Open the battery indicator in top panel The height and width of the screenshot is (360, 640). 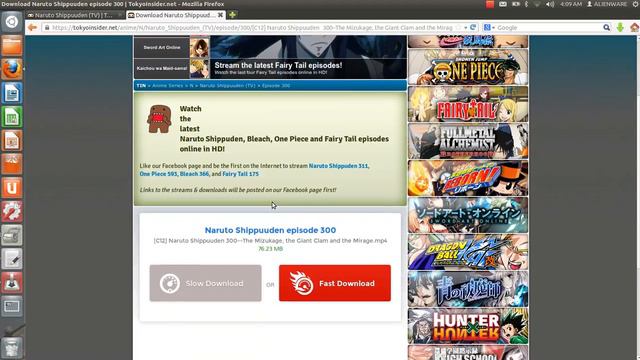pyautogui.click(x=516, y=4)
